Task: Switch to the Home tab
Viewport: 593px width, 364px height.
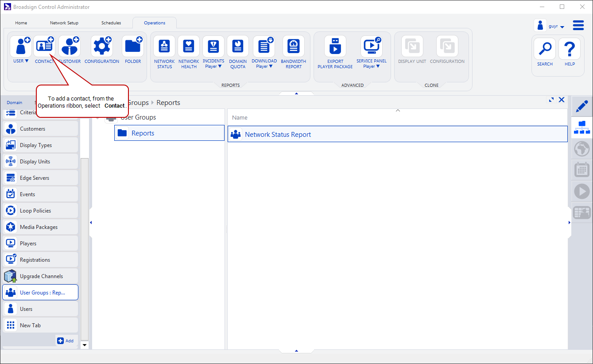Action: coord(21,23)
